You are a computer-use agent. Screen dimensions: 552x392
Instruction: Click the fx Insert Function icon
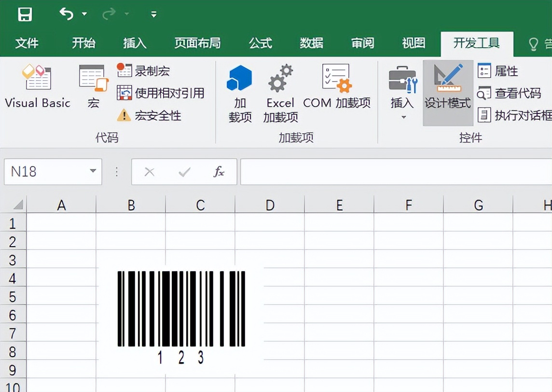(x=219, y=172)
